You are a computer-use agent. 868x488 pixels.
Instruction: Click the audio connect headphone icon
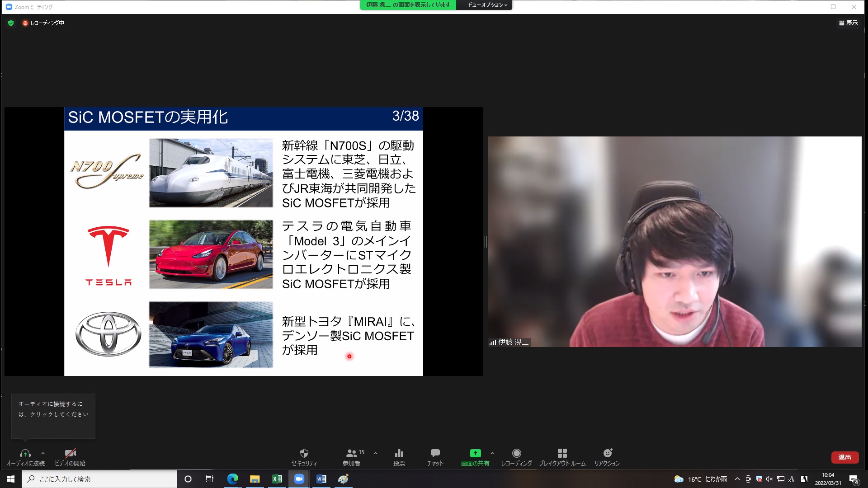(25, 453)
